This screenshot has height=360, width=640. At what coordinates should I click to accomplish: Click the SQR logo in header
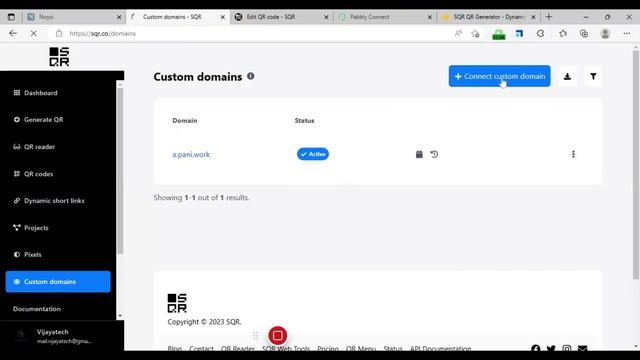pyautogui.click(x=59, y=57)
